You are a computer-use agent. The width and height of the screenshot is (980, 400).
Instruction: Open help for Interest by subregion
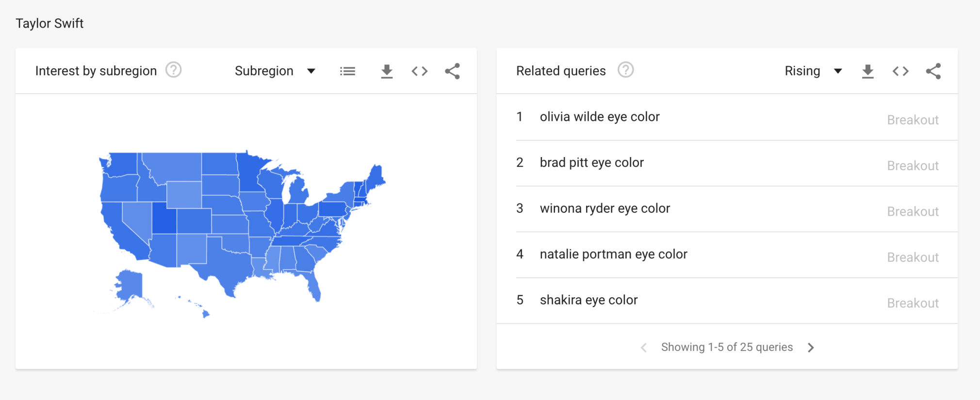pos(173,70)
